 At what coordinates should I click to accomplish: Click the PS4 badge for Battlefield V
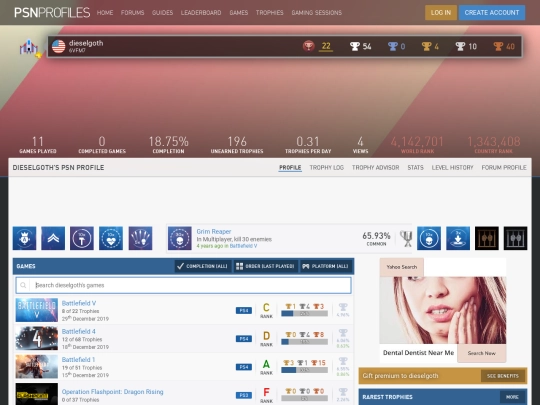[x=244, y=311]
